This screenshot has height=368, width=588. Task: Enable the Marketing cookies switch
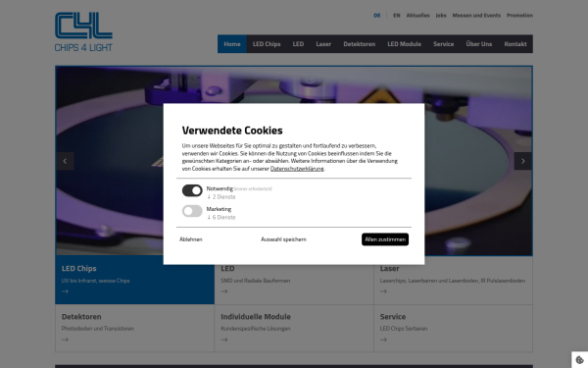tap(192, 211)
